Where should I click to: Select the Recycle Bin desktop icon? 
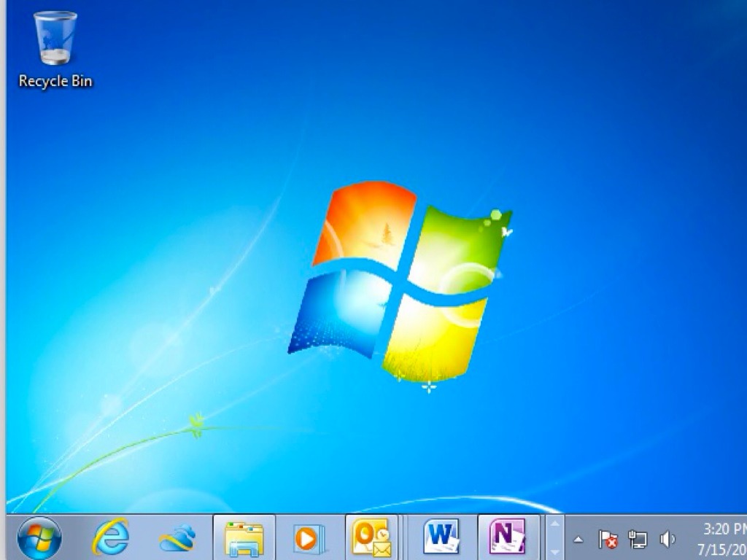click(55, 40)
